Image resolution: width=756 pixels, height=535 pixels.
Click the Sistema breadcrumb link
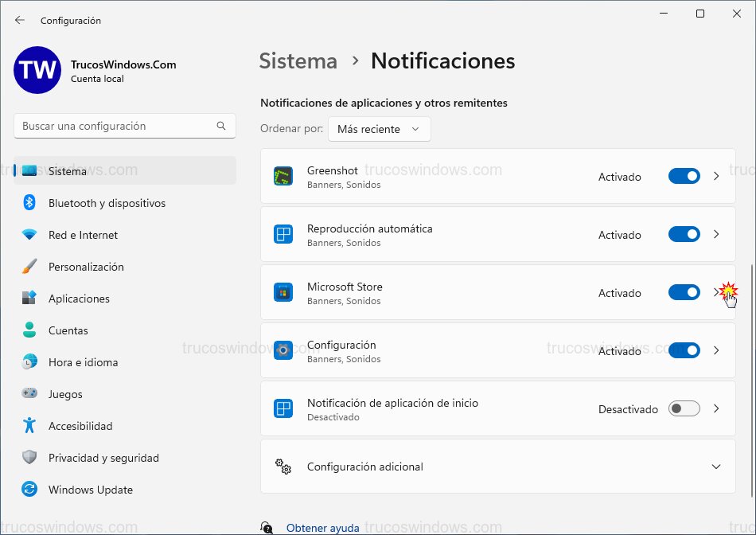coord(298,61)
